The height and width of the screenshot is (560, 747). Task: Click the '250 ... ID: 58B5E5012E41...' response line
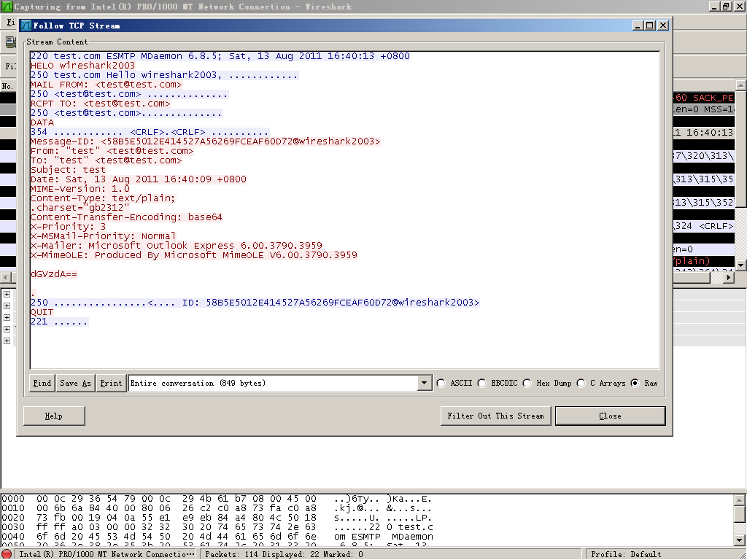[x=255, y=303]
